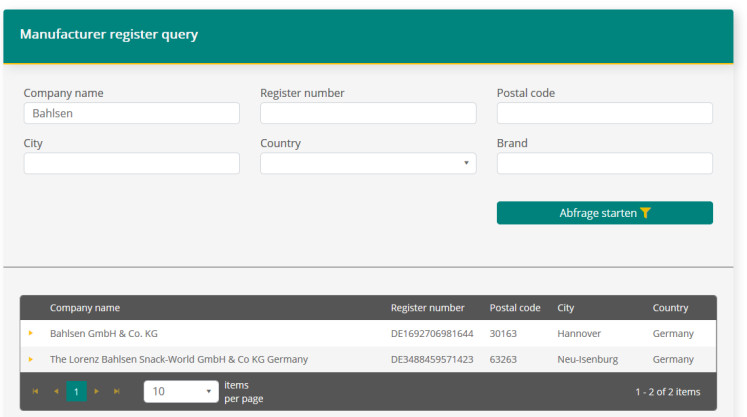Select the cell Bahlsen GmbH & Co. KG

(x=104, y=334)
